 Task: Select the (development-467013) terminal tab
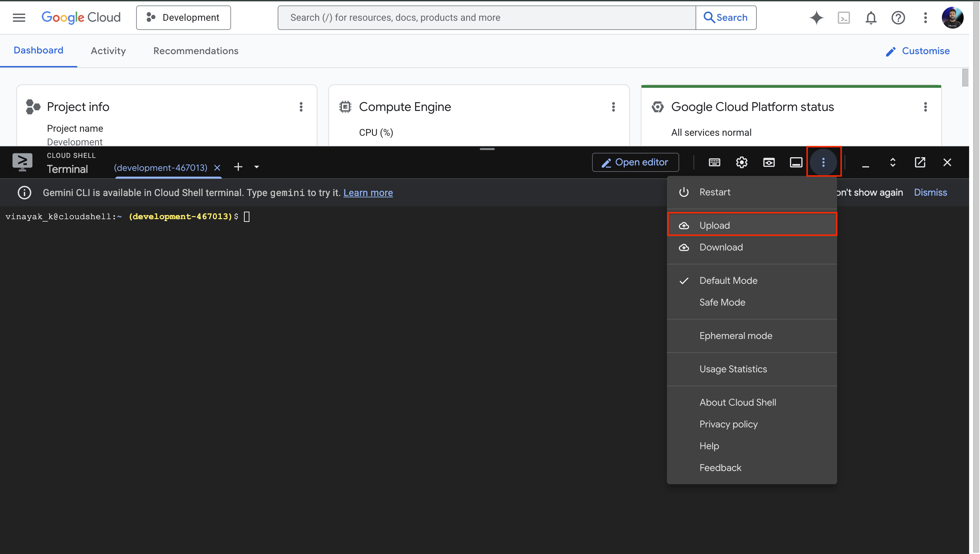pos(161,168)
